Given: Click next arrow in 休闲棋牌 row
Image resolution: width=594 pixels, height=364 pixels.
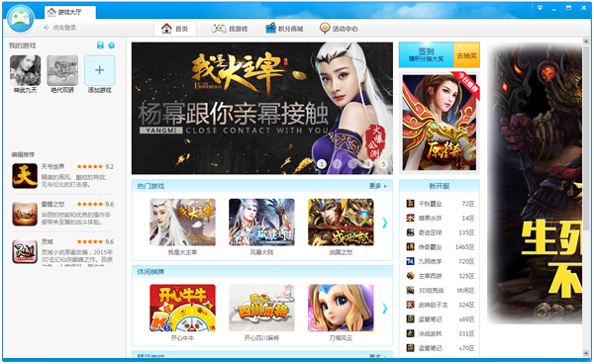Looking at the screenshot, I should (384, 309).
